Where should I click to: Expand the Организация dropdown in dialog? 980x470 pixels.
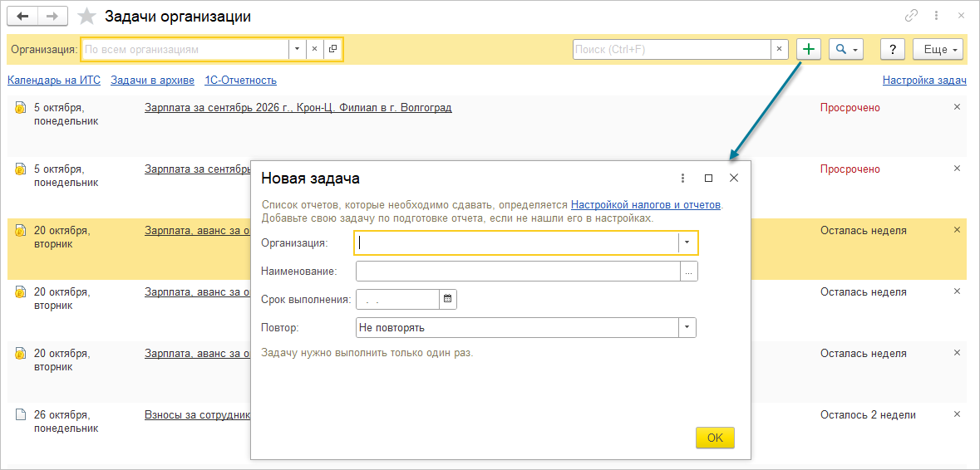click(x=687, y=242)
